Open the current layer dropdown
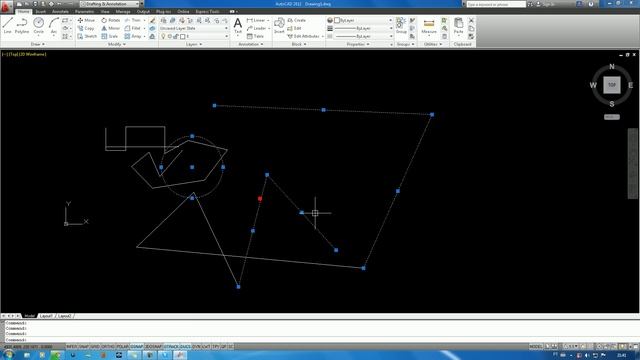This screenshot has height=360, width=640. pos(194,36)
